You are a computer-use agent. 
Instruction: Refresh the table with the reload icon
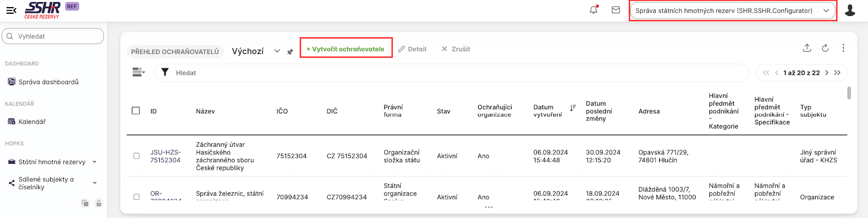[825, 48]
